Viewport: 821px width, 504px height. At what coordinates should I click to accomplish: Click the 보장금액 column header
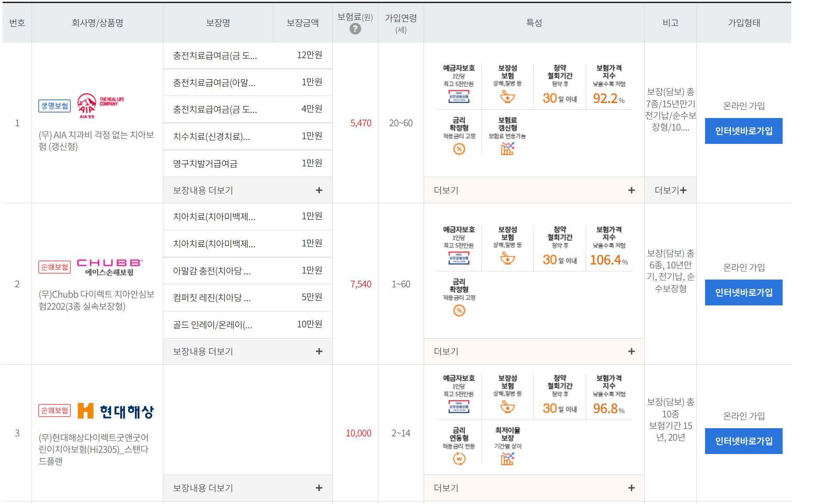click(x=303, y=23)
